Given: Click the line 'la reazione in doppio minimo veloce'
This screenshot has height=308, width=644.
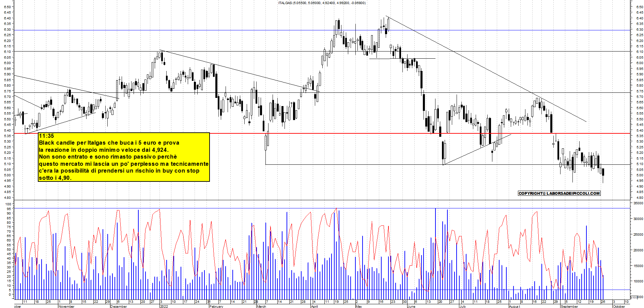Looking at the screenshot, I should [x=104, y=150].
